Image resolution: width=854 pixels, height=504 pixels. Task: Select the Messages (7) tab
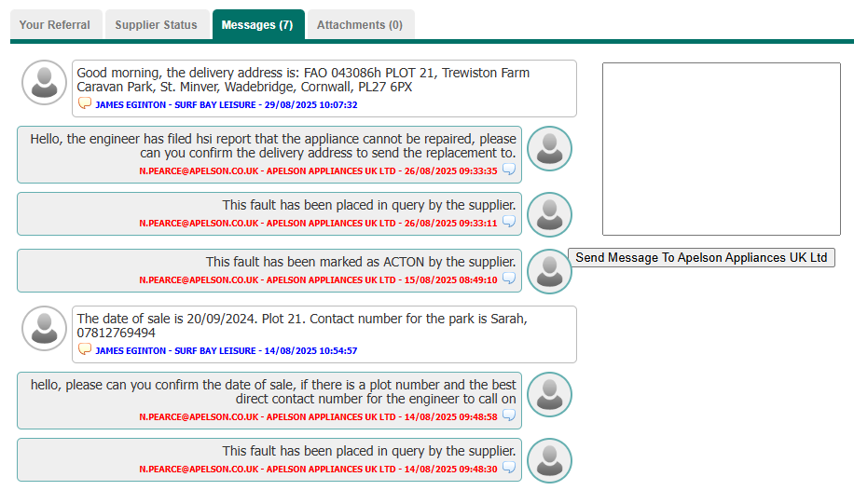click(x=257, y=24)
